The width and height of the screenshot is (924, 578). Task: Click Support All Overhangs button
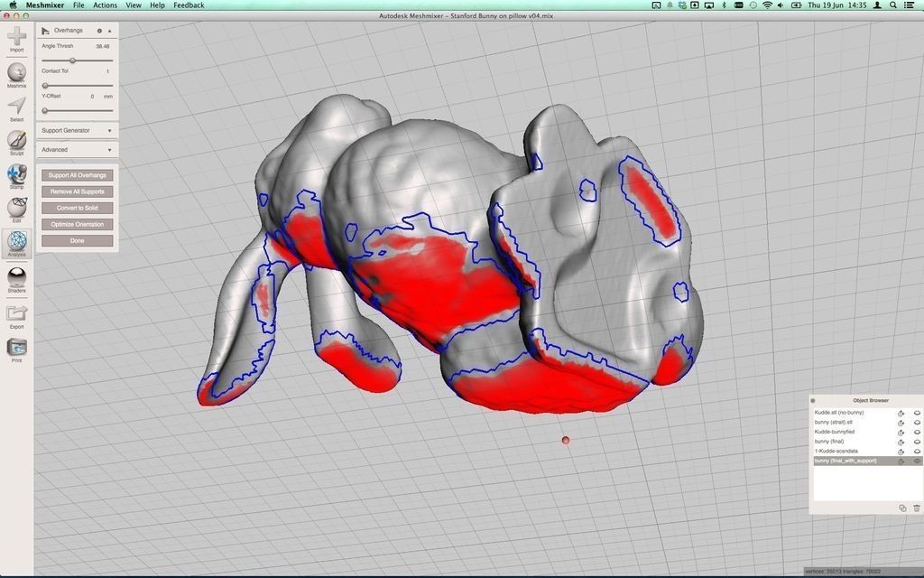(x=78, y=175)
